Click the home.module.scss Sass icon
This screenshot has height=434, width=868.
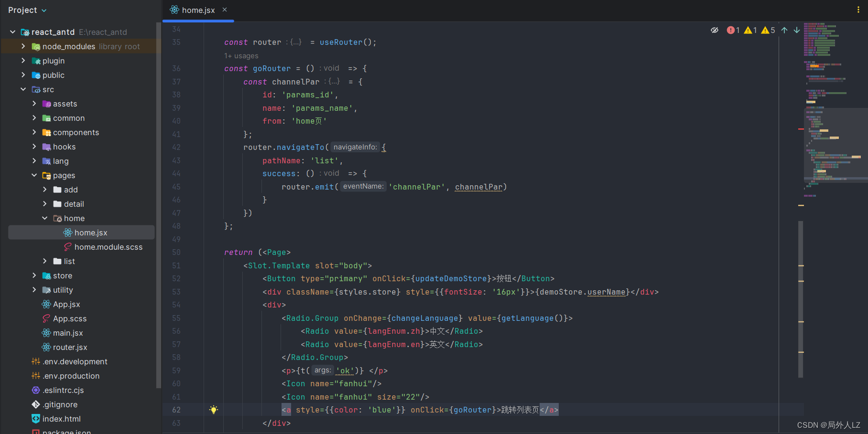pyautogui.click(x=68, y=247)
